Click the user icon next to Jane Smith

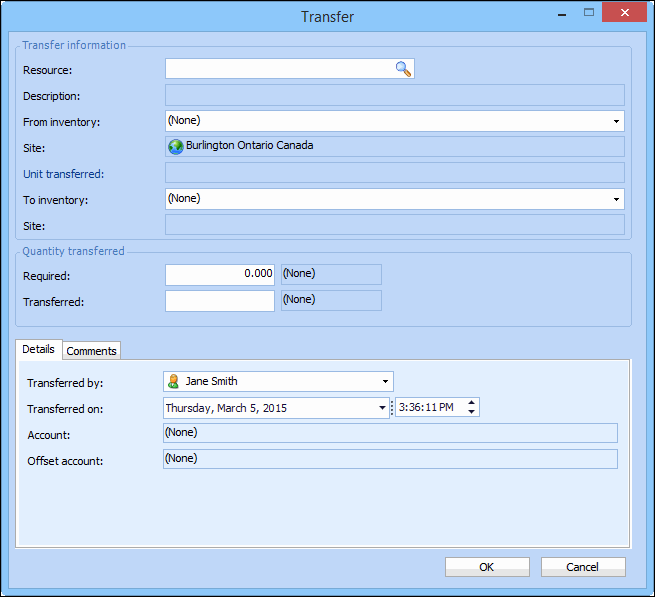(x=173, y=381)
